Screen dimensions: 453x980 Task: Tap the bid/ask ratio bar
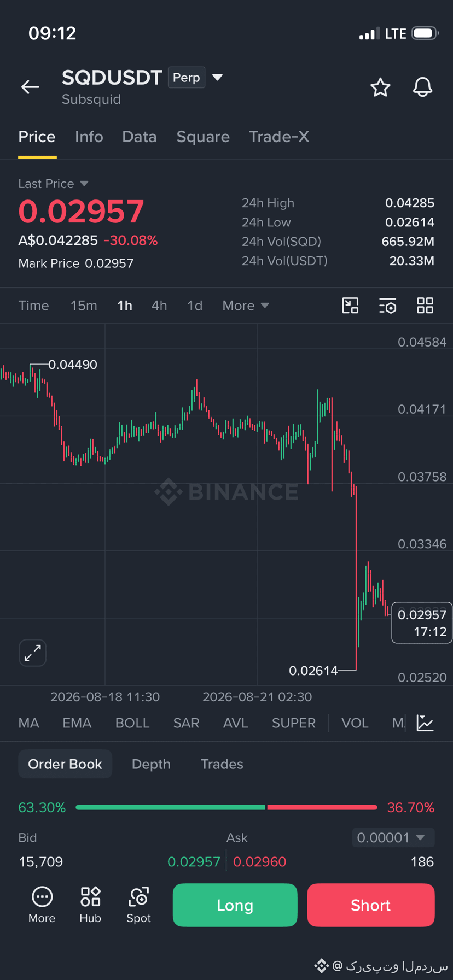point(226,807)
